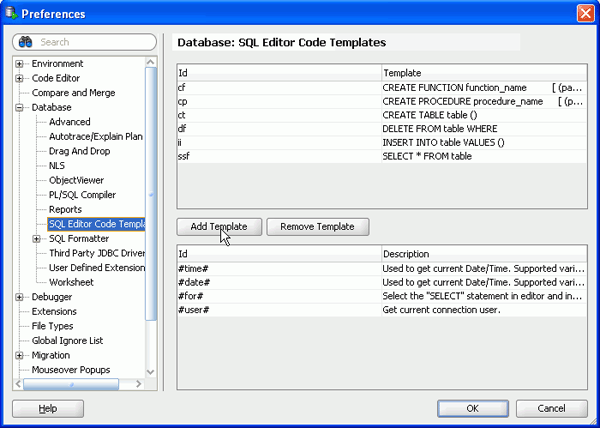Expand the SQL Formatter node
600x428 pixels.
coord(36,239)
